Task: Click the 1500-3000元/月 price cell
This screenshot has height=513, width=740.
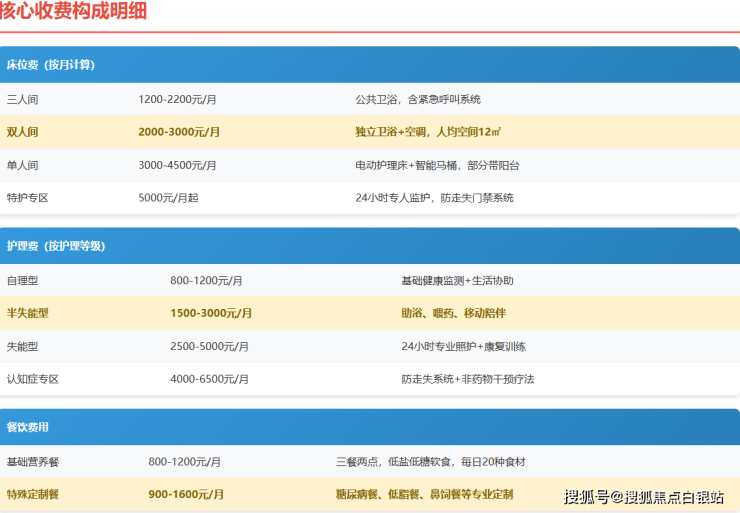Action: pos(211,313)
